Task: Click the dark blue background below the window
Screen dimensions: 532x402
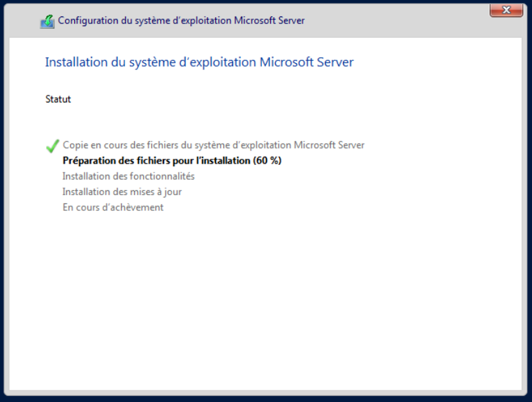Action: [265, 399]
